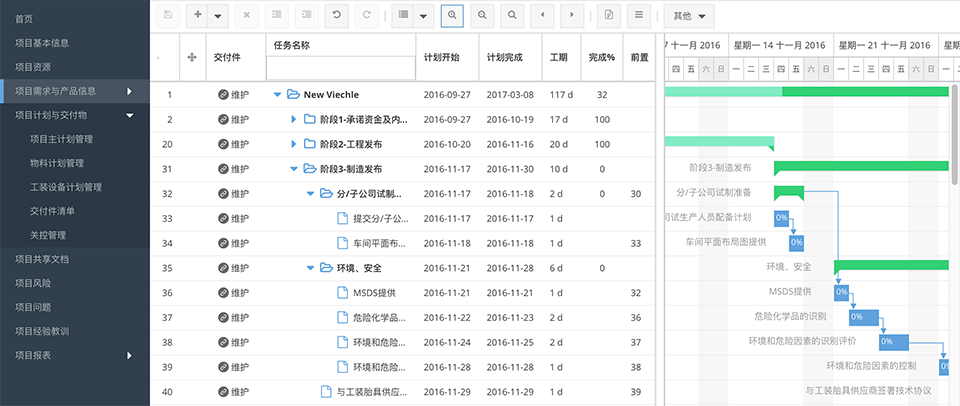Click the move cross icon in table header
The height and width of the screenshot is (406, 960).
pos(192,58)
